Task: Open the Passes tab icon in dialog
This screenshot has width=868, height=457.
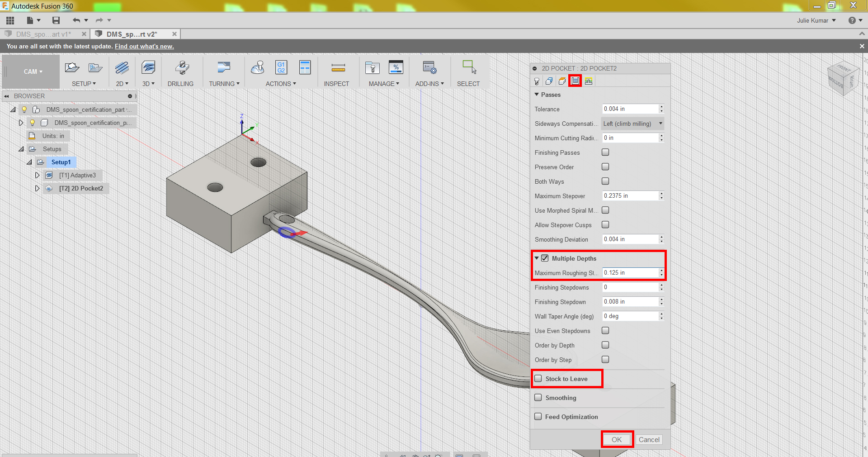Action: pos(575,81)
